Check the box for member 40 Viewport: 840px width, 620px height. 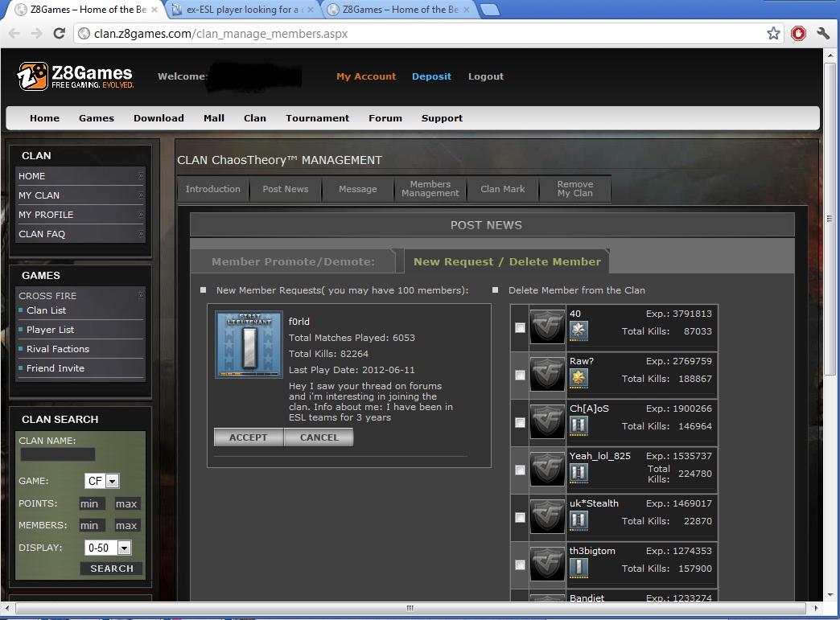click(x=520, y=327)
